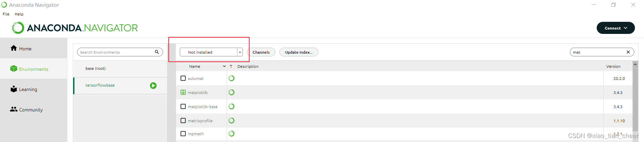The height and width of the screenshot is (142, 644).
Task: Clear the package search with X icon
Action: 628,52
